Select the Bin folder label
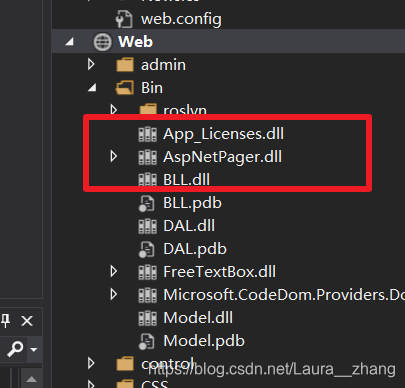Screen dimensions: 405x388 pos(152,88)
